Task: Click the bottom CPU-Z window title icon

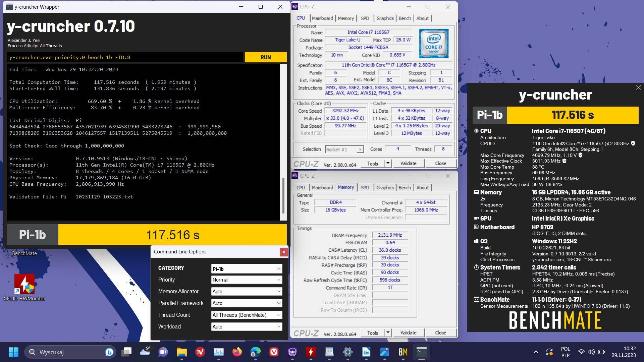Action: [295, 176]
